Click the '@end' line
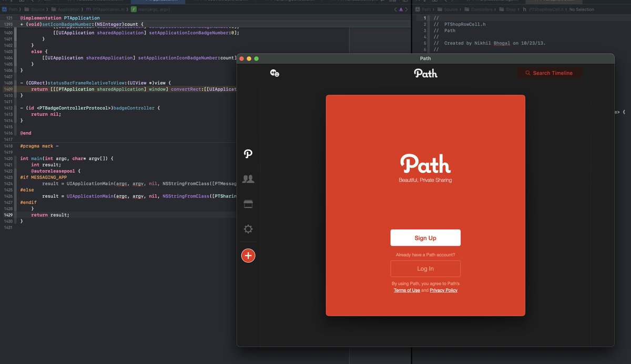Viewport: 631px width, 364px height. [26, 133]
